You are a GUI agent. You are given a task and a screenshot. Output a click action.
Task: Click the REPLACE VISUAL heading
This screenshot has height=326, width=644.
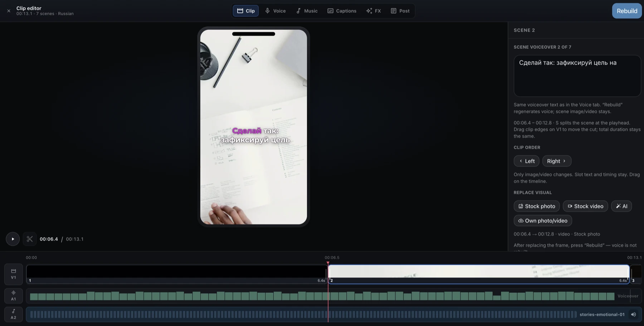pos(533,192)
